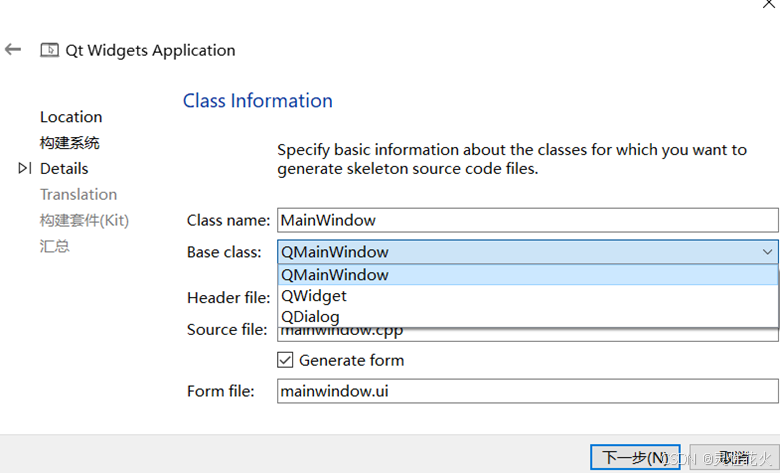
Task: Click the Class Information heading
Action: tap(258, 100)
